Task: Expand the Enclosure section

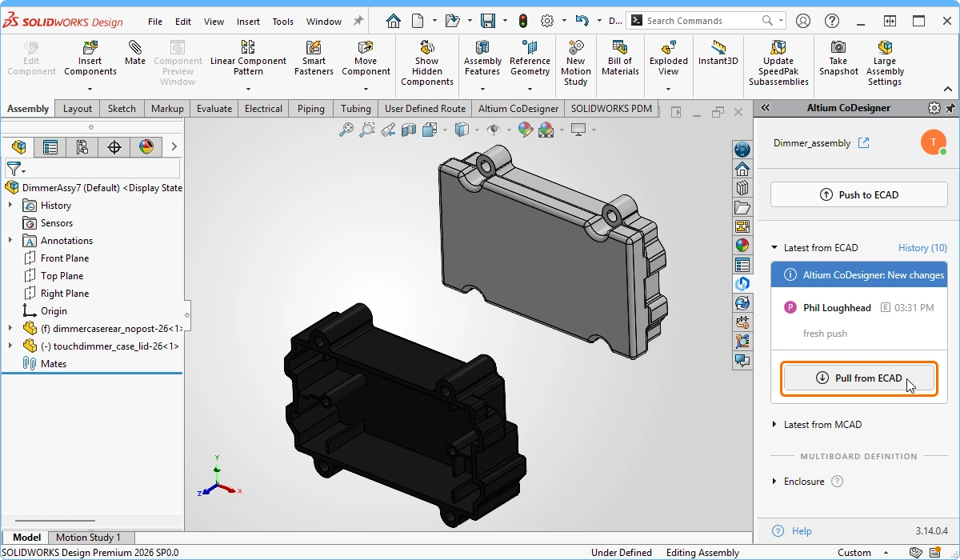Action: pyautogui.click(x=774, y=482)
